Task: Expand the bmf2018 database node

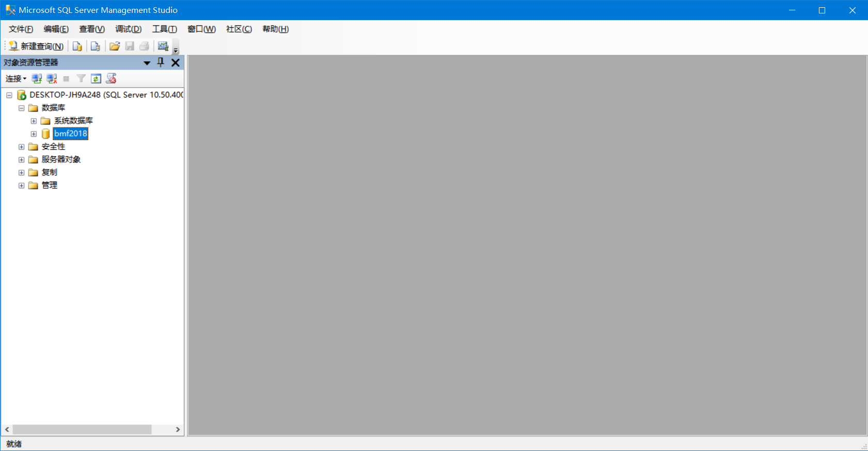Action: click(34, 134)
